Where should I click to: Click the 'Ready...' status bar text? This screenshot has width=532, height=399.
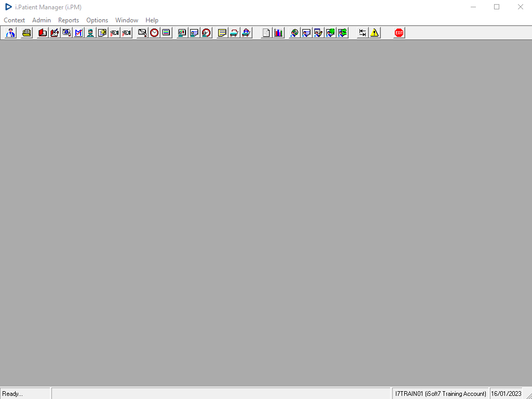tap(12, 394)
